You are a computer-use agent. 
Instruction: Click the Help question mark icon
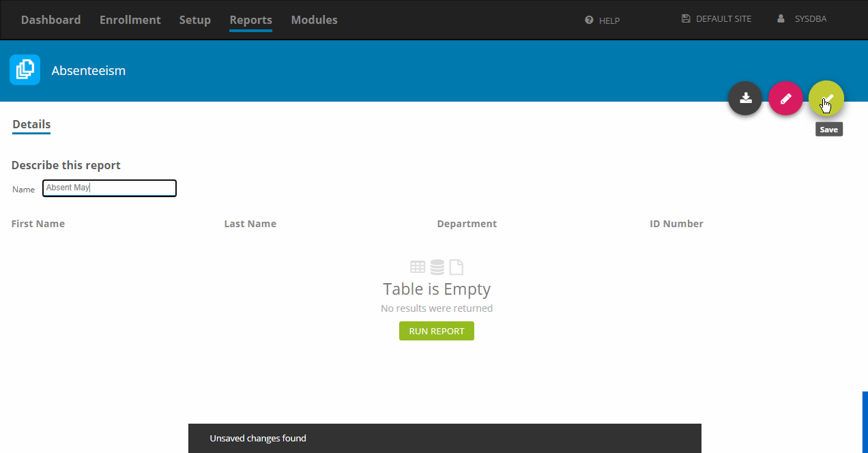click(x=588, y=20)
